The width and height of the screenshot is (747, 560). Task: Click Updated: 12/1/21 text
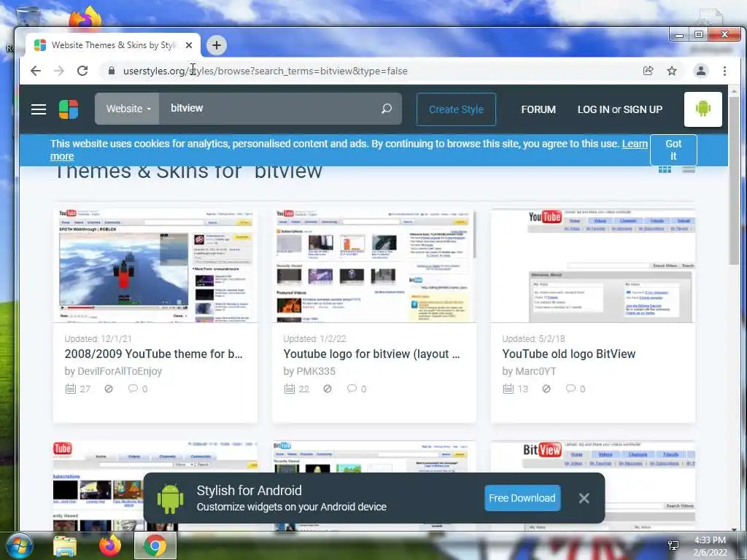click(x=98, y=338)
